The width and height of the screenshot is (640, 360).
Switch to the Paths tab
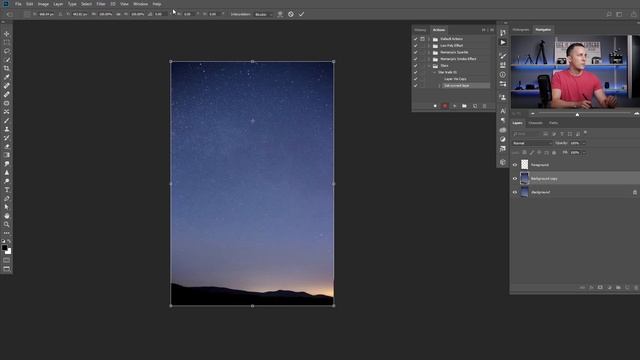pyautogui.click(x=553, y=123)
